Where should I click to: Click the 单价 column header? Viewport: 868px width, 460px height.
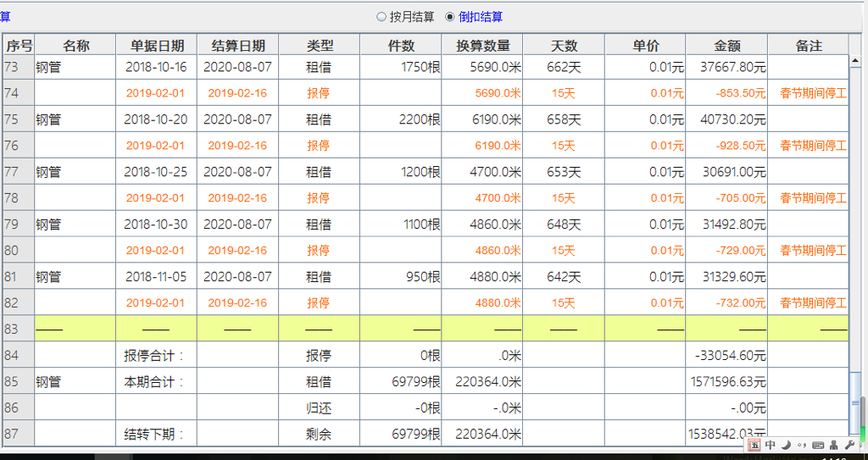645,46
